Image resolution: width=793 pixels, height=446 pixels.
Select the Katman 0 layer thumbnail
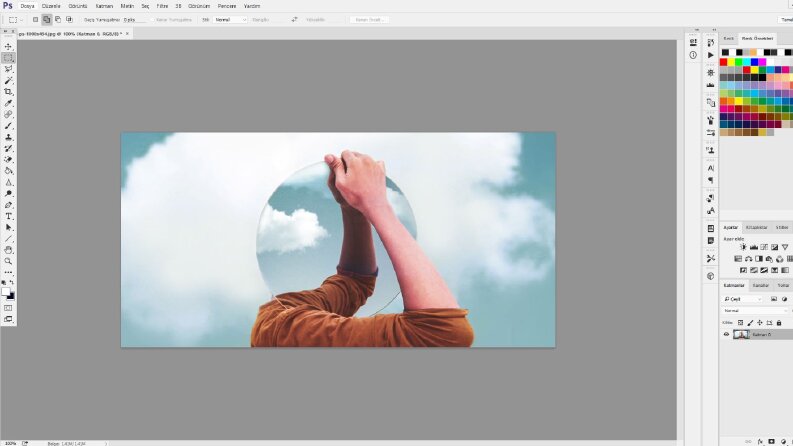coord(741,334)
